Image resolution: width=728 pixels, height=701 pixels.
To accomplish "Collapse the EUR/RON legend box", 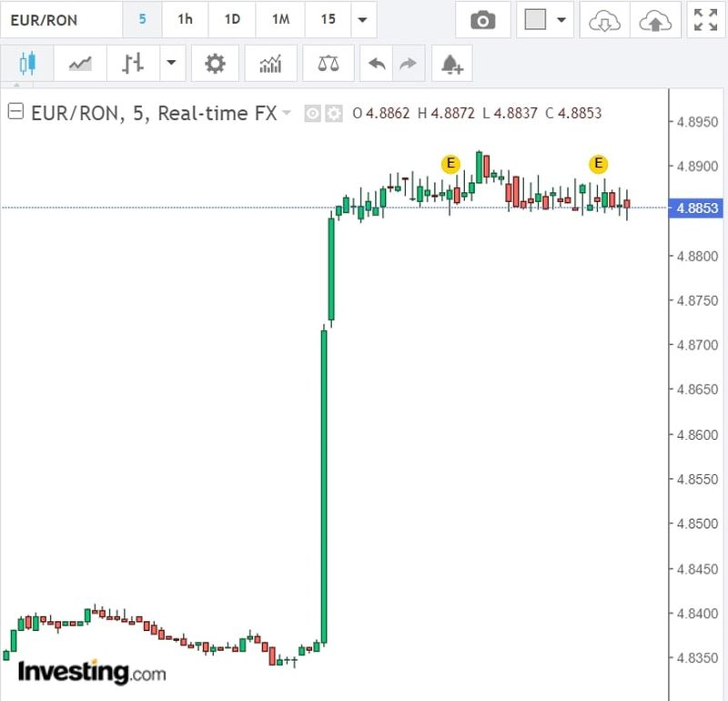I will tap(15, 113).
